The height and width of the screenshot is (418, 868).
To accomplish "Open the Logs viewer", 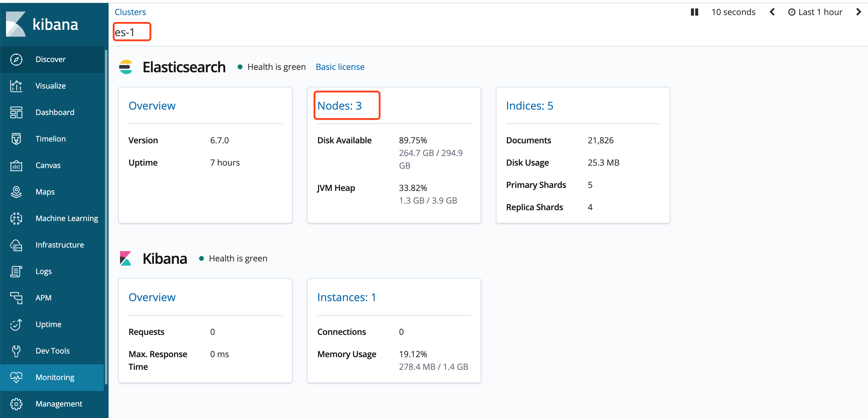I will pos(43,271).
